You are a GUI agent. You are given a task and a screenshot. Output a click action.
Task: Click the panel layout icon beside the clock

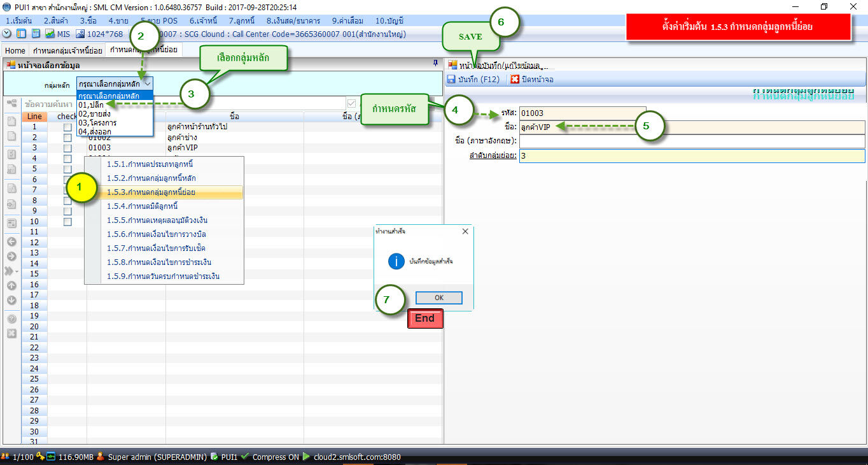click(21, 34)
